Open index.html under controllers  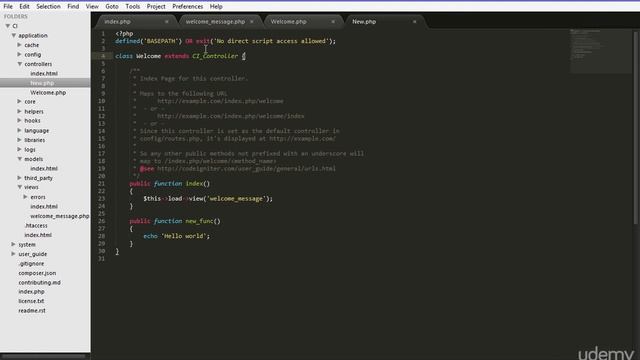(x=44, y=73)
